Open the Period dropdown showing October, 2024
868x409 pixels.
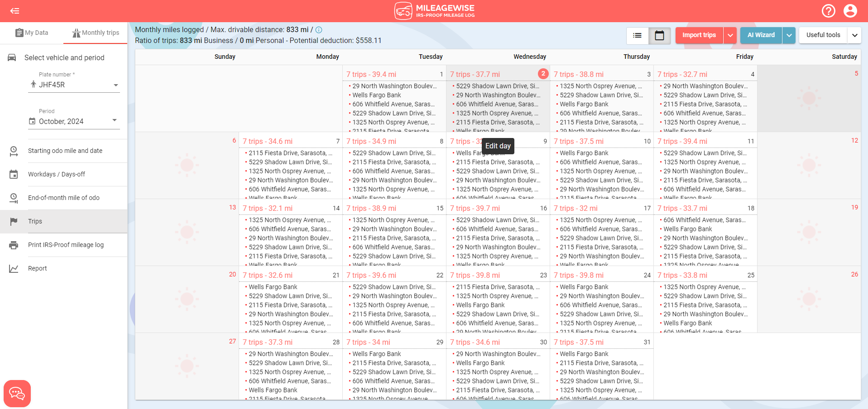(115, 120)
